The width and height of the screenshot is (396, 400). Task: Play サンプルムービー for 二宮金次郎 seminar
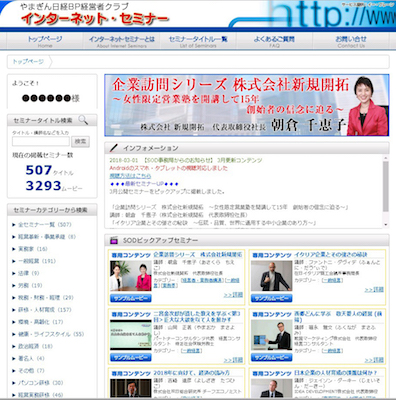131,358
